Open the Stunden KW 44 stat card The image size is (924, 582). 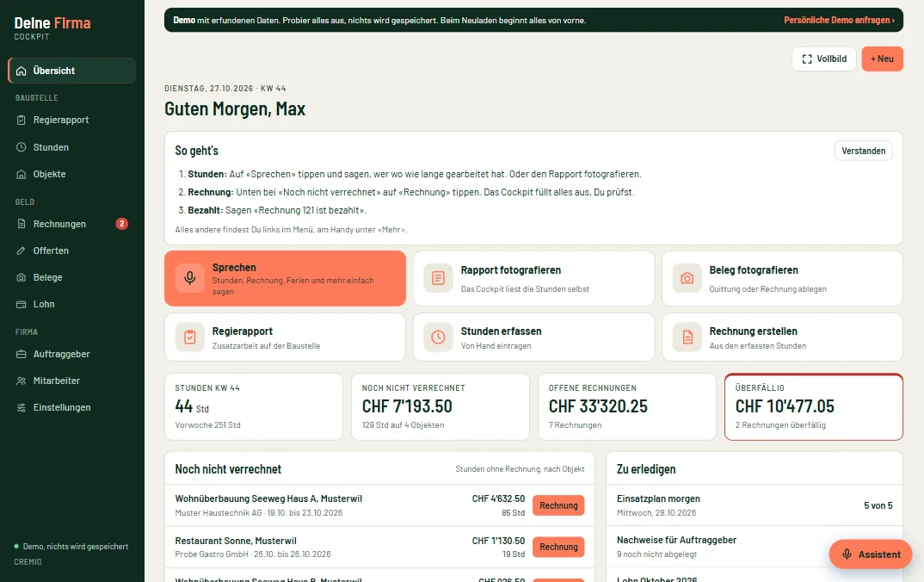(x=254, y=407)
